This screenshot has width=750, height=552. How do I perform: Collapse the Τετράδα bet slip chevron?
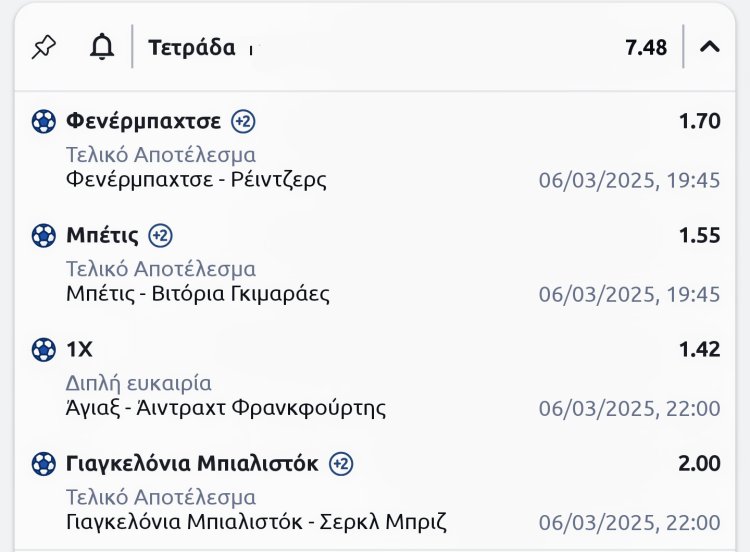coord(710,47)
